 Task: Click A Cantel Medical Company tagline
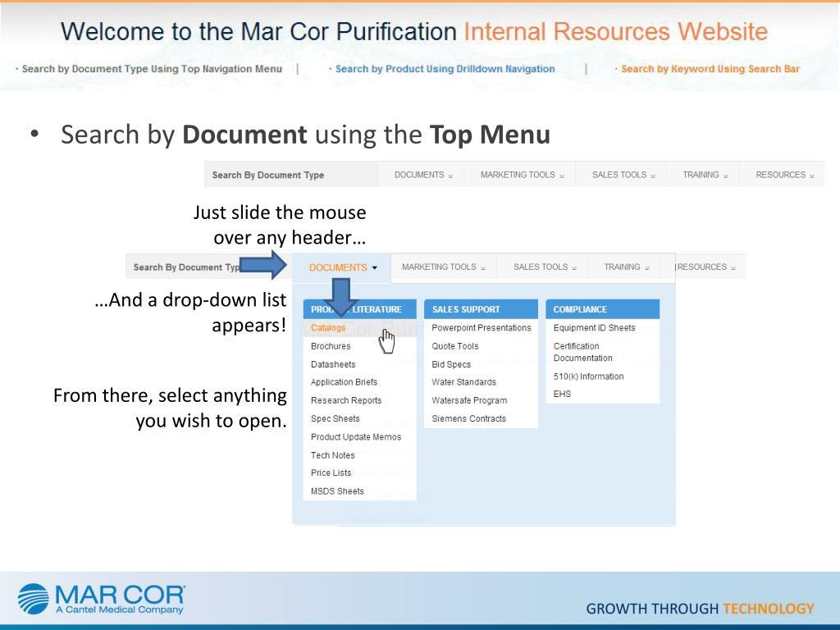pos(120,609)
